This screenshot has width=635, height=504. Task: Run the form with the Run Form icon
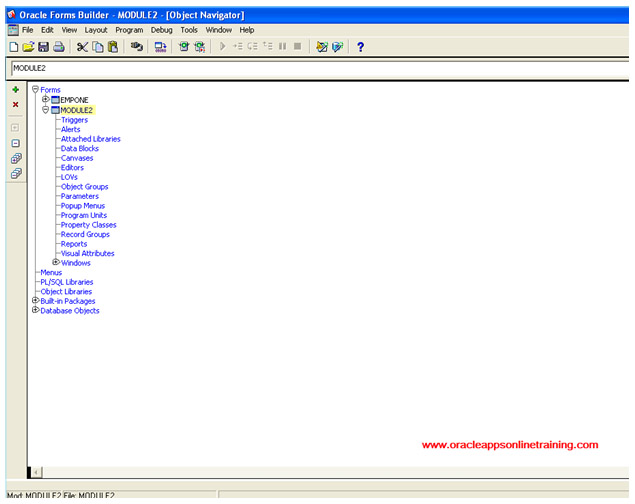[184, 47]
